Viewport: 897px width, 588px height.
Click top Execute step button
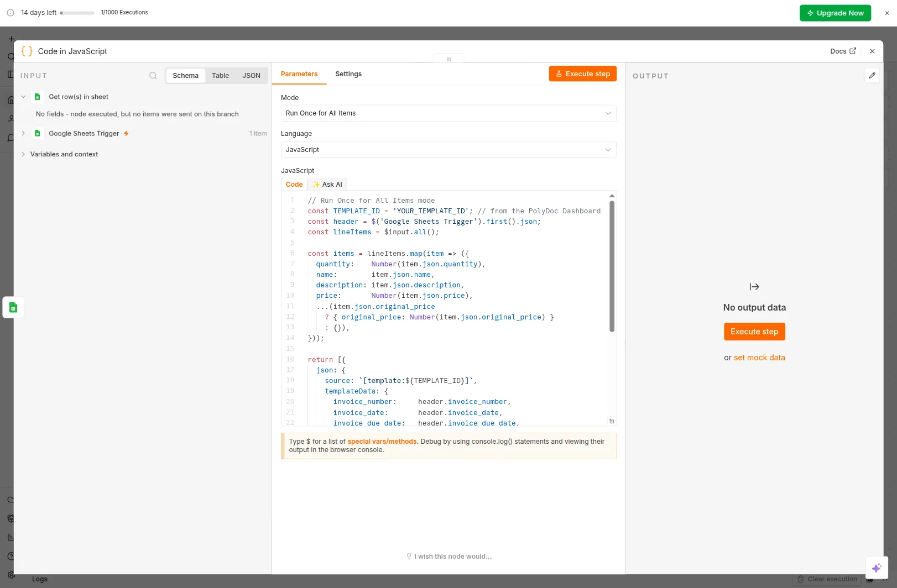click(x=582, y=73)
